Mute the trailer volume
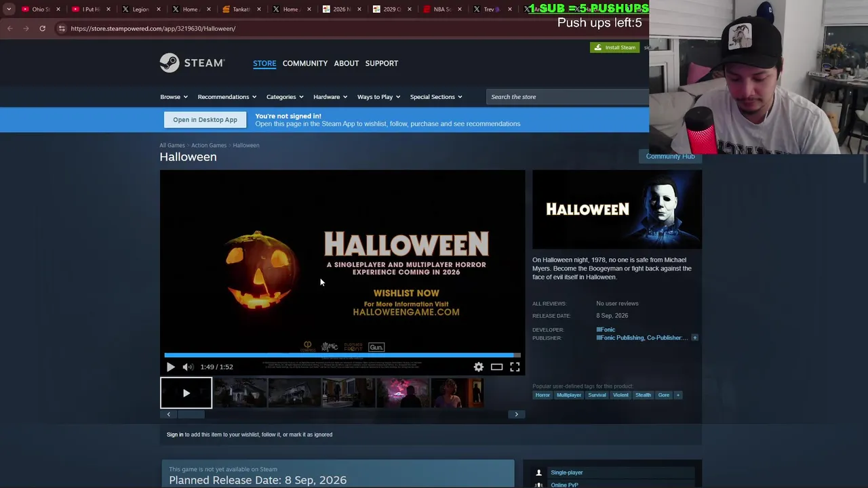868x488 pixels. (188, 367)
